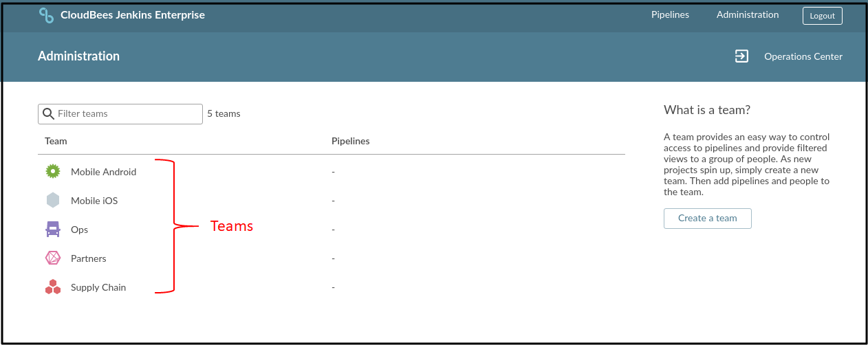The image size is (868, 345).
Task: Click Supply Chain pipelines dash cell
Action: coord(333,287)
